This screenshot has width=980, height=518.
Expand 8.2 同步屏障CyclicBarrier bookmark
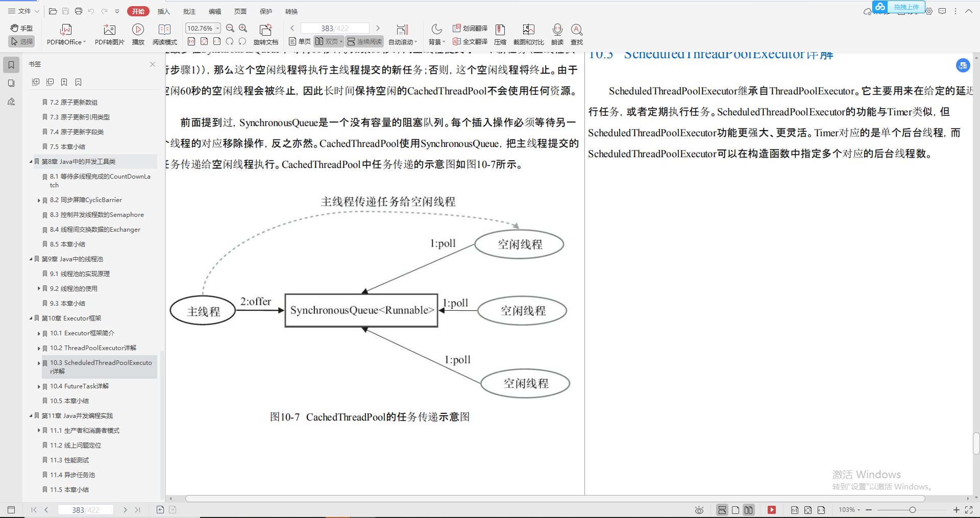tap(39, 201)
